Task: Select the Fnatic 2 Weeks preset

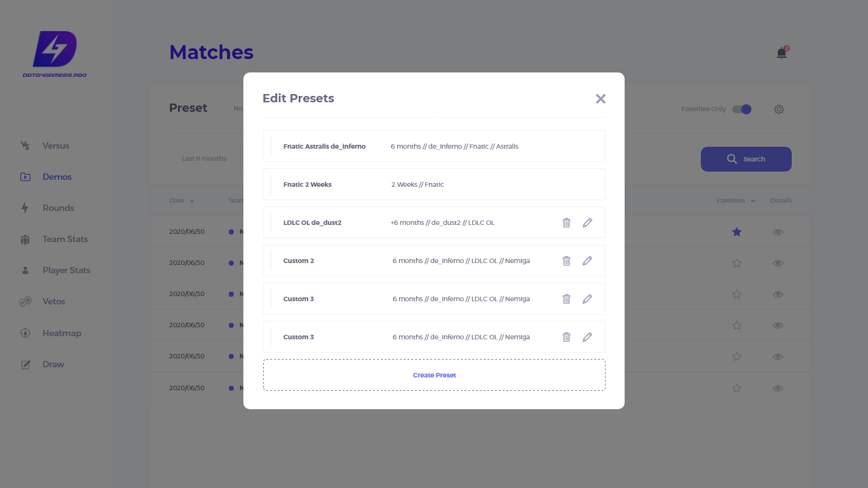Action: 434,184
